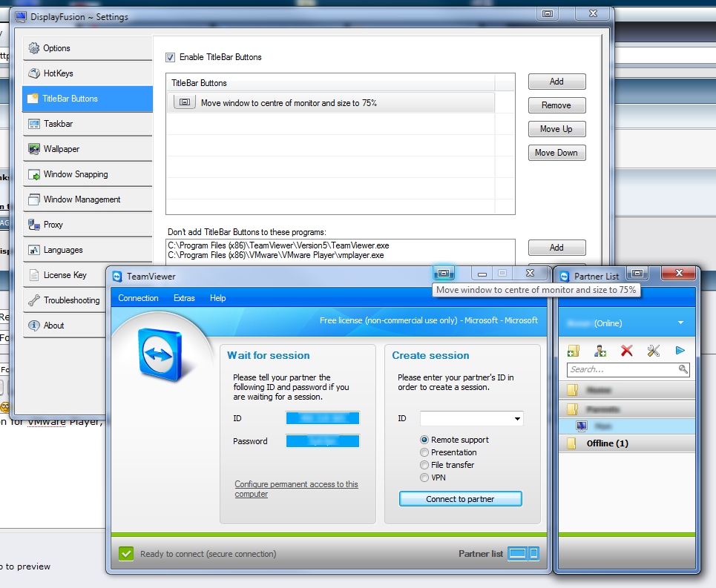
Task: Click the partner list Search field
Action: pos(622,369)
